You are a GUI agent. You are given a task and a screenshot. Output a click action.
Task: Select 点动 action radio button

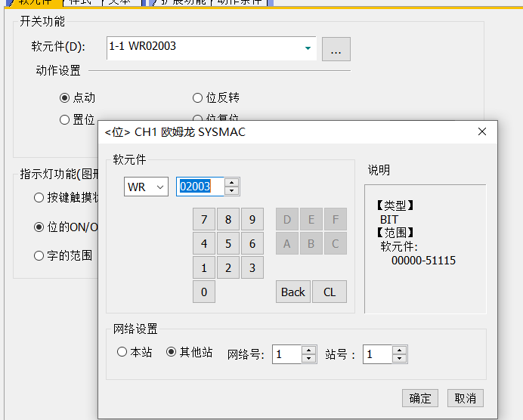click(64, 97)
